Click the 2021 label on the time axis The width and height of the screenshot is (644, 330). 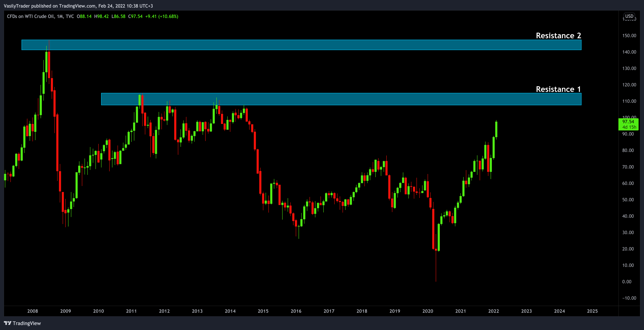coord(460,311)
